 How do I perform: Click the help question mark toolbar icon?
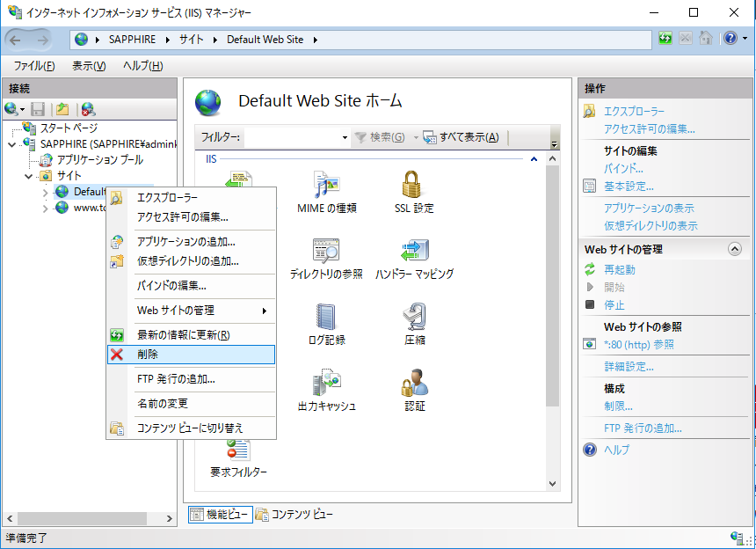(x=731, y=38)
